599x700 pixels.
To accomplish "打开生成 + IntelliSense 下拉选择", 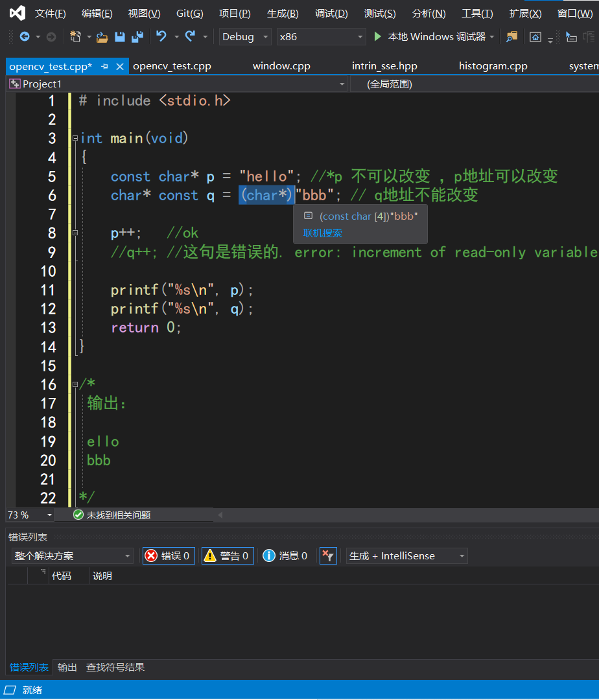I will tap(406, 555).
